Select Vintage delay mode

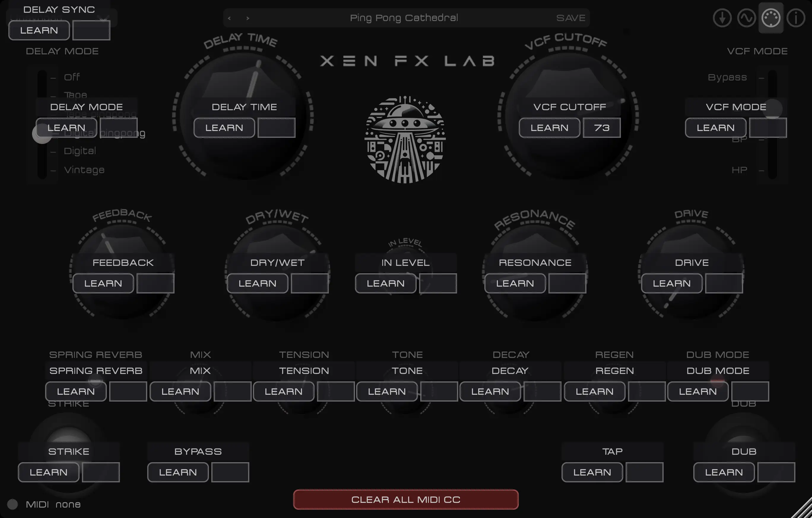[84, 170]
